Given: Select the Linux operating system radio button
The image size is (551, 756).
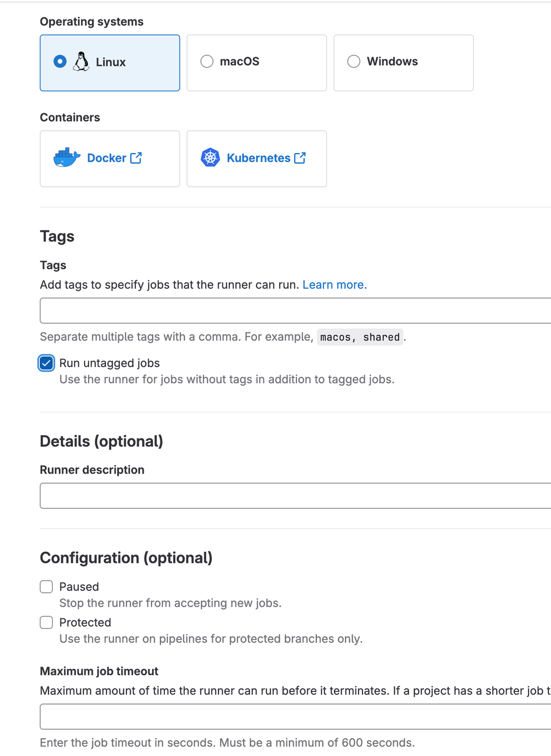Looking at the screenshot, I should [60, 61].
